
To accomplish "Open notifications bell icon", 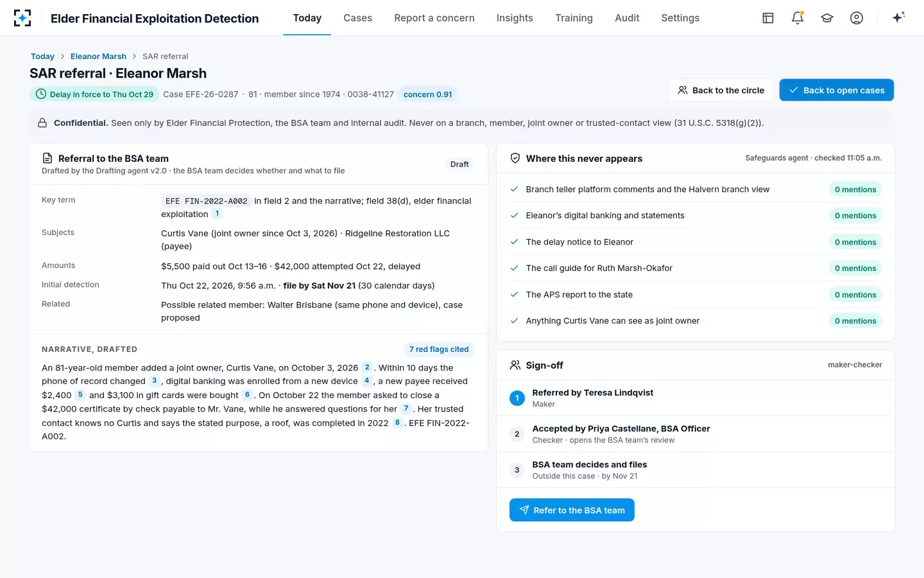I will 798,18.
